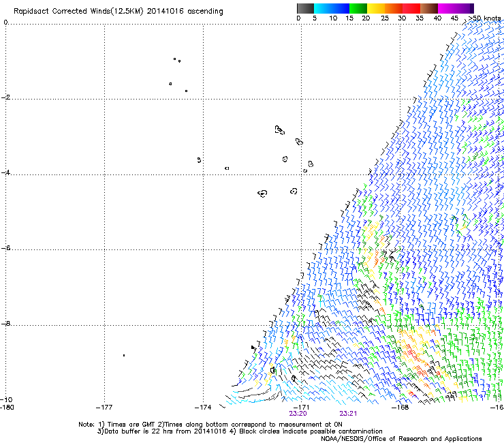Screen dimensions: 504x443
Task: Click the latitude label -8
Action: [5, 323]
